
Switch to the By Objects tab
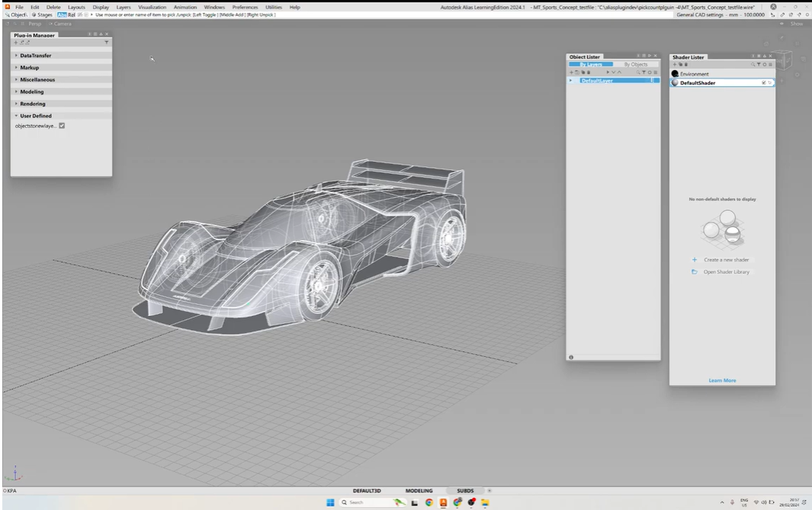(636, 65)
